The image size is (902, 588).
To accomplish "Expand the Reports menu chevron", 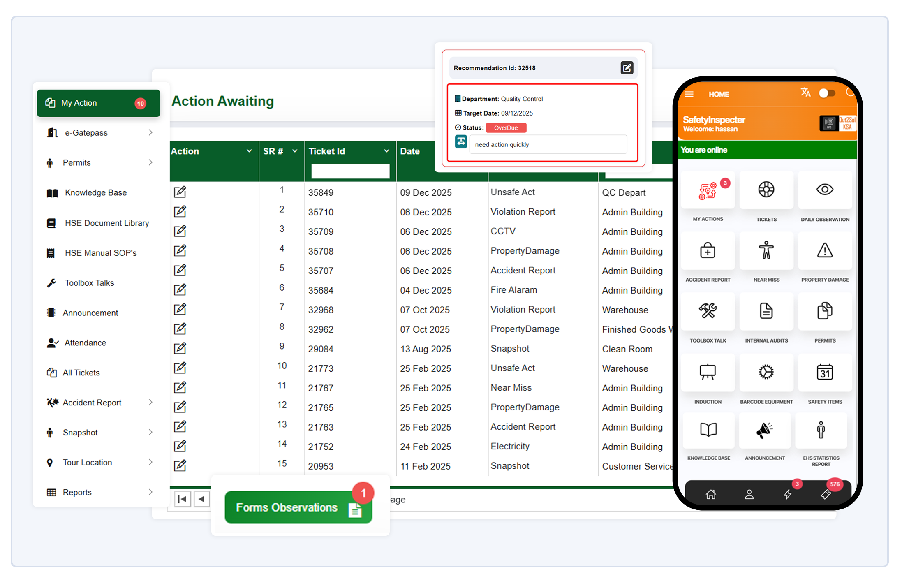I will click(150, 492).
